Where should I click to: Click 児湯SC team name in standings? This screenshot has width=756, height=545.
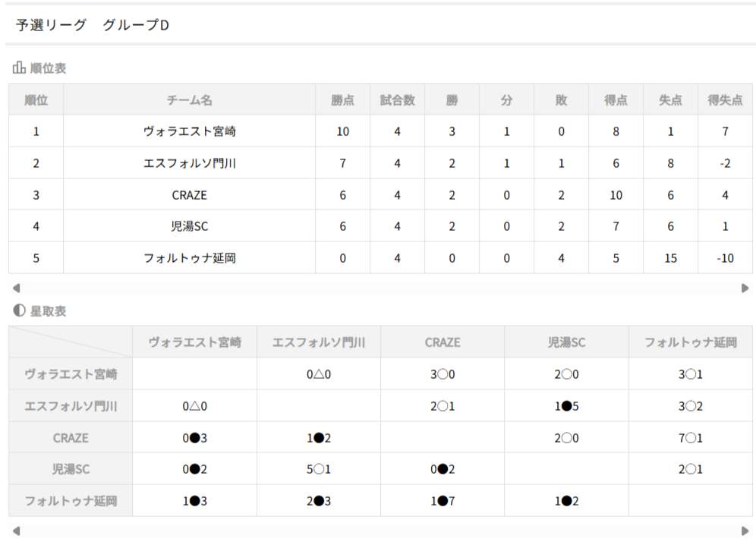pos(189,226)
